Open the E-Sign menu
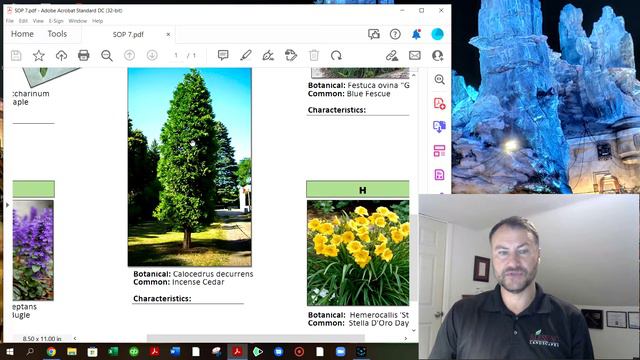 point(56,21)
